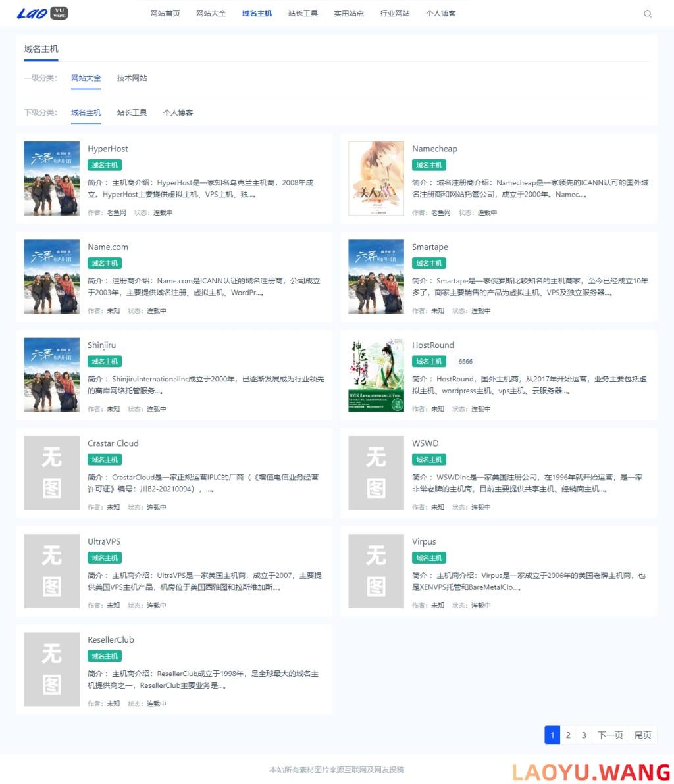Image resolution: width=674 pixels, height=784 pixels.
Task: Click the WSWD description text
Action: click(x=527, y=483)
